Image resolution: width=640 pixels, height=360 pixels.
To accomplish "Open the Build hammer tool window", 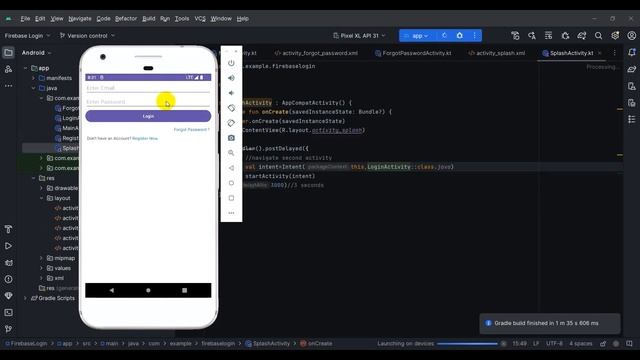I will (x=8, y=229).
